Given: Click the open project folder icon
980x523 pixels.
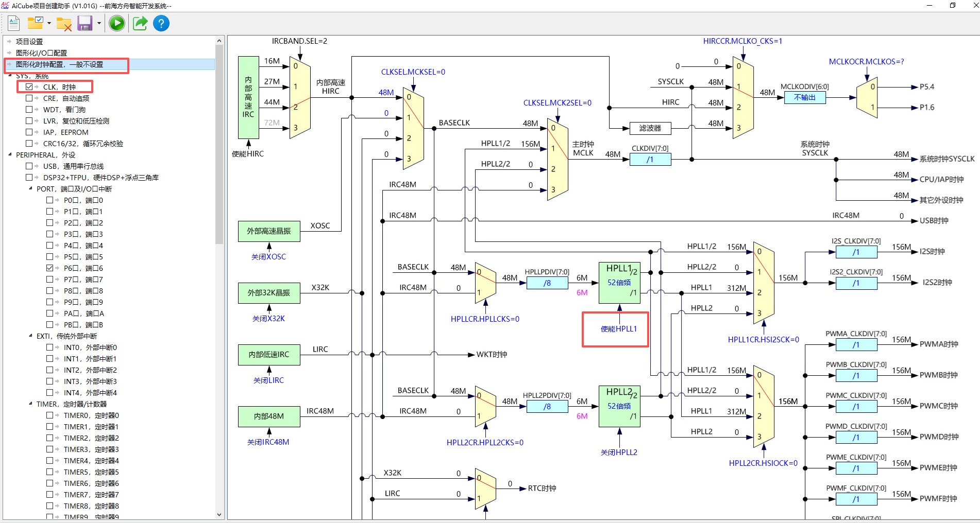Looking at the screenshot, I should [35, 23].
